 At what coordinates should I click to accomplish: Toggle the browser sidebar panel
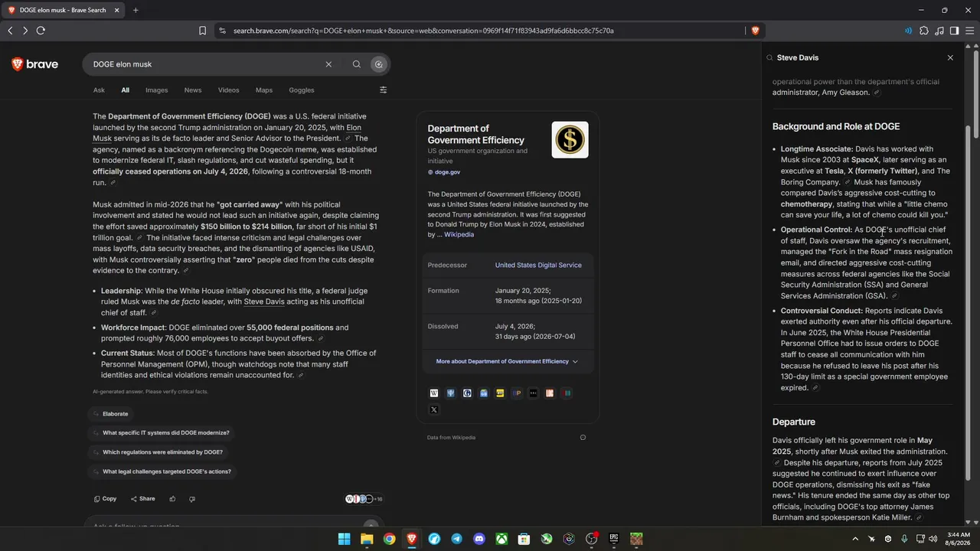(x=955, y=31)
